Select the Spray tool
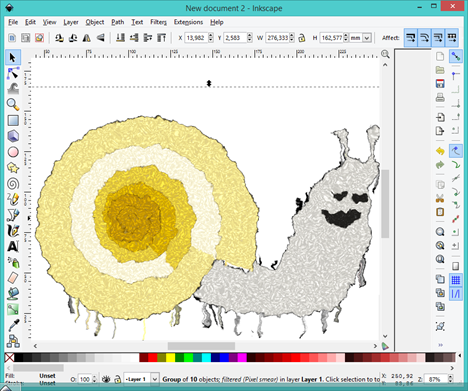 coord(13,263)
